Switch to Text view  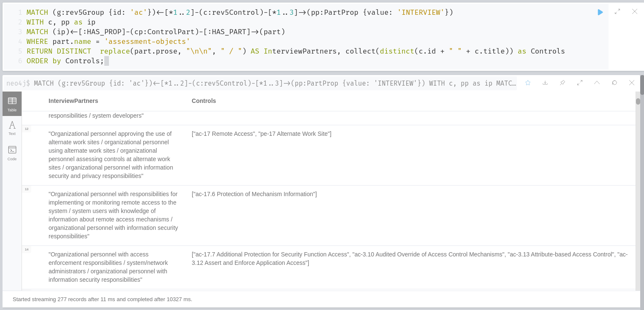click(12, 128)
